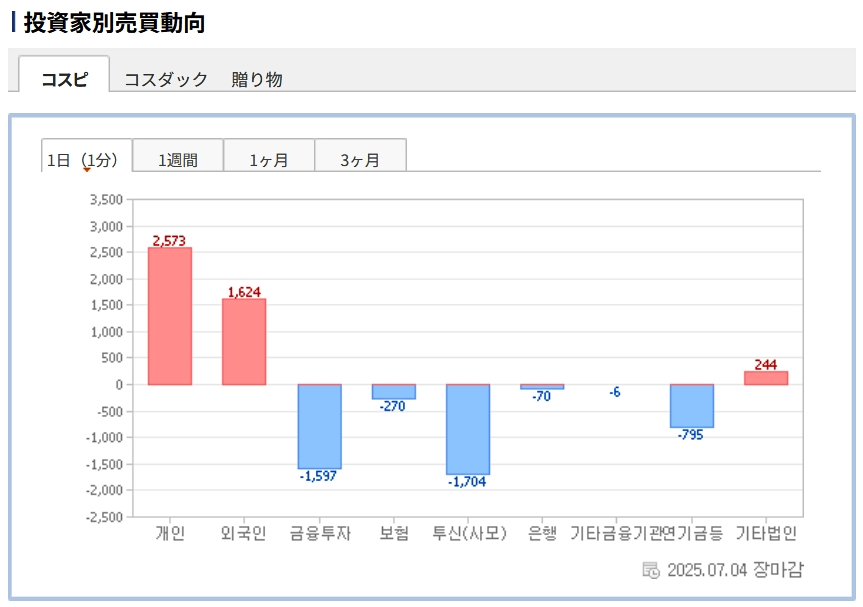Click the red 개인 bar in chart

coord(170,316)
